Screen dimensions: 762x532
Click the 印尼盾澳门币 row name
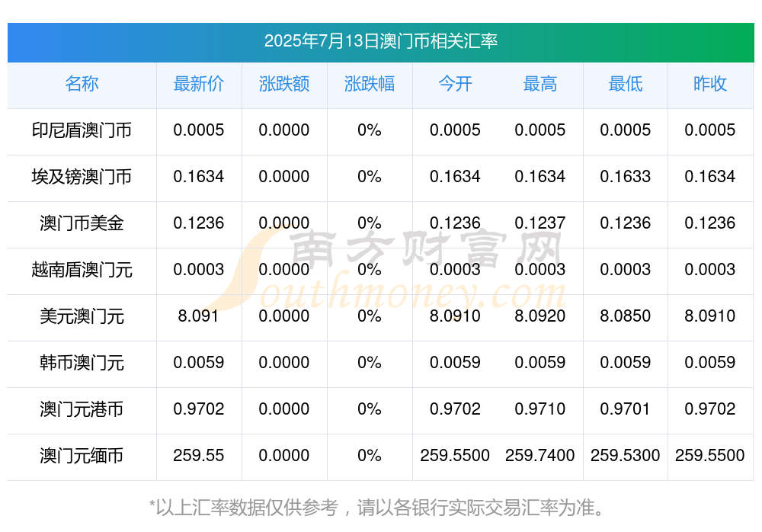(x=82, y=130)
